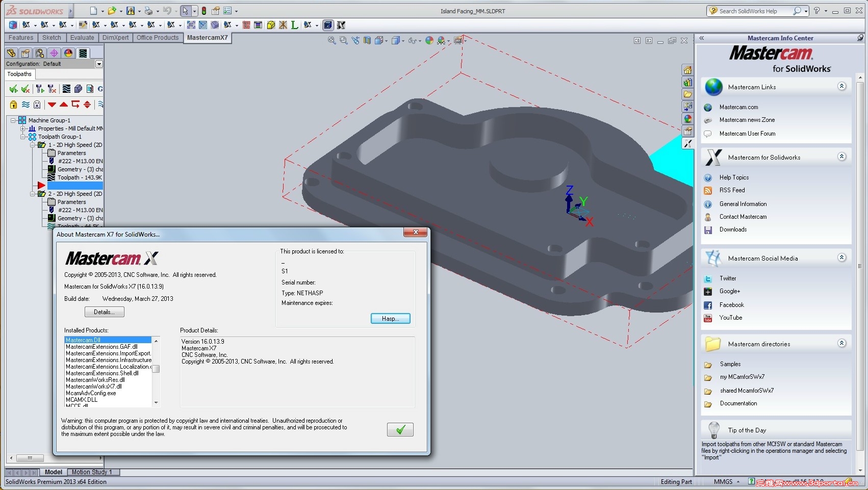Viewport: 868px width, 490px height.
Task: Open Edit Appearance color ball icon
Action: pyautogui.click(x=429, y=40)
